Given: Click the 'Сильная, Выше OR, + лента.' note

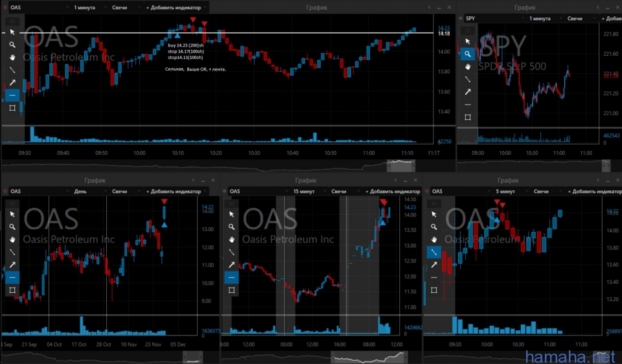Looking at the screenshot, I should click(x=195, y=69).
